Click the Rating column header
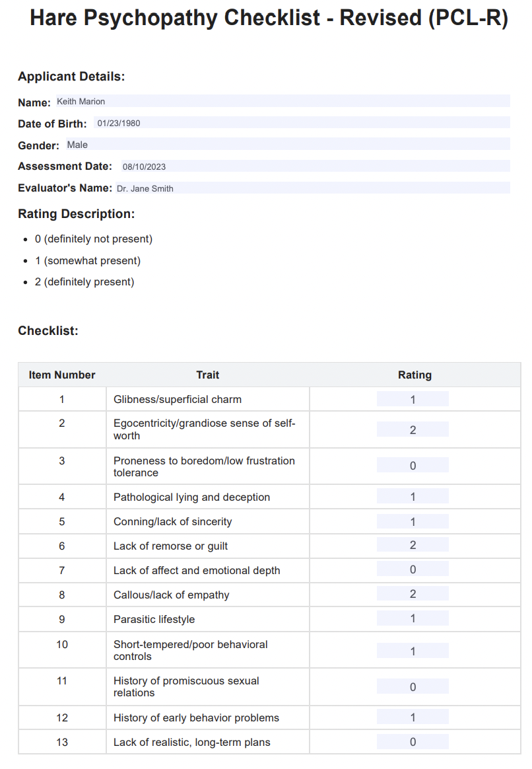The image size is (532, 769). 415,375
